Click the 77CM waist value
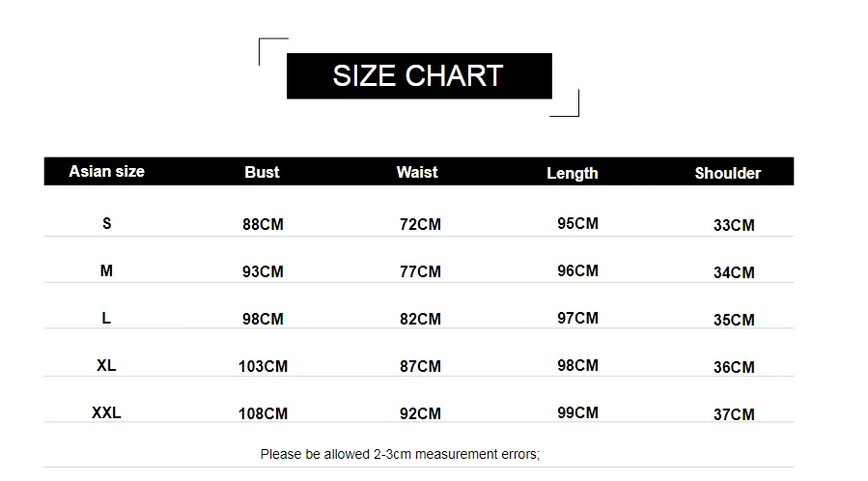The height and width of the screenshot is (481, 868). coord(420,271)
